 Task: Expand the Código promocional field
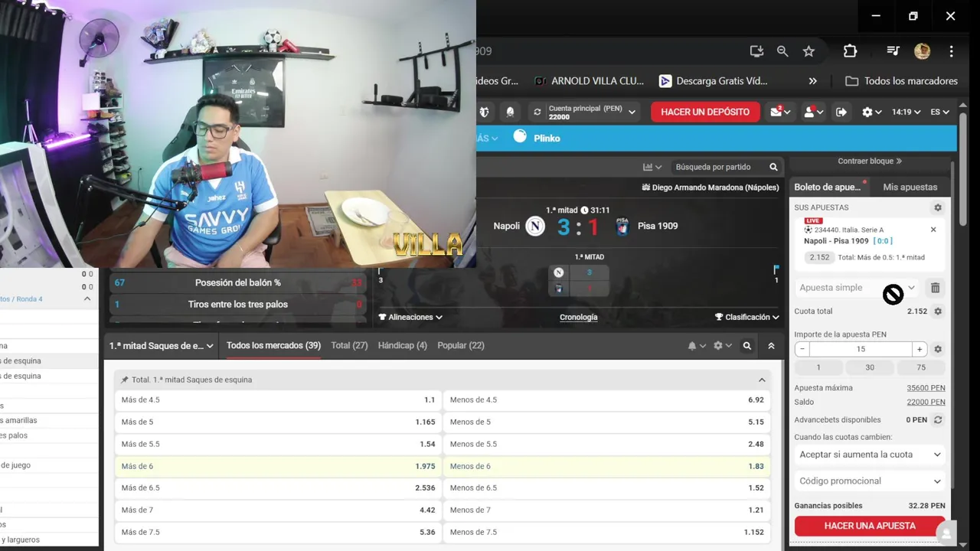(x=870, y=481)
